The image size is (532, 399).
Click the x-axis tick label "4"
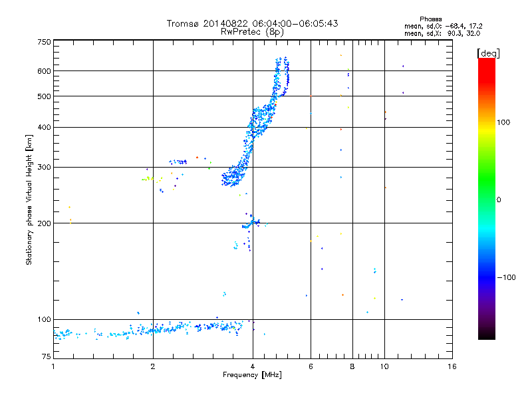pyautogui.click(x=253, y=366)
